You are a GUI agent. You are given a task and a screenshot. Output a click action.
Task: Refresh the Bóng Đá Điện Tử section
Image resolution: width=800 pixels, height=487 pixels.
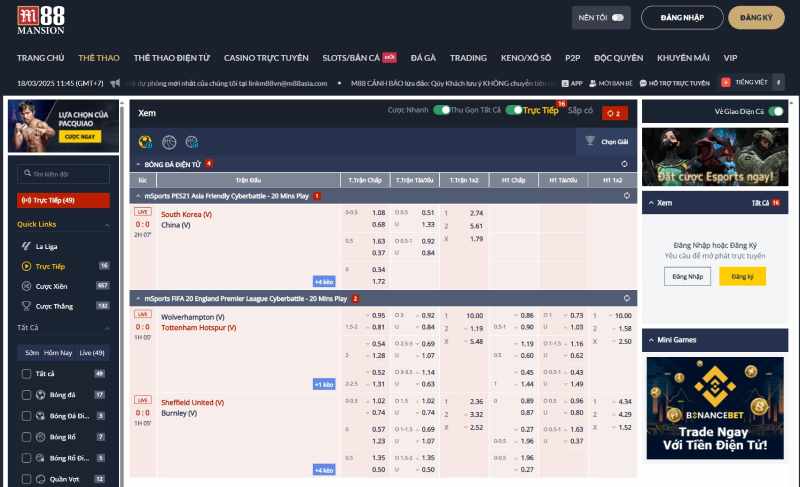[624, 164]
